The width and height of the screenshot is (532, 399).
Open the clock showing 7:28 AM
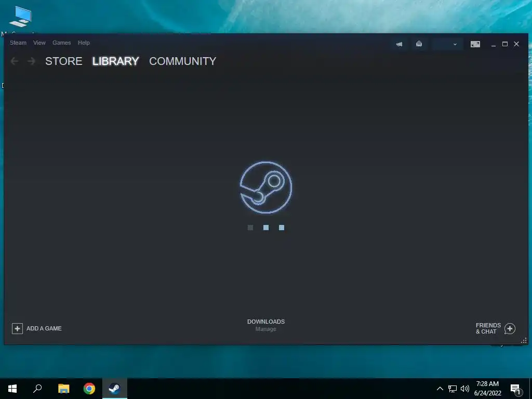click(487, 389)
